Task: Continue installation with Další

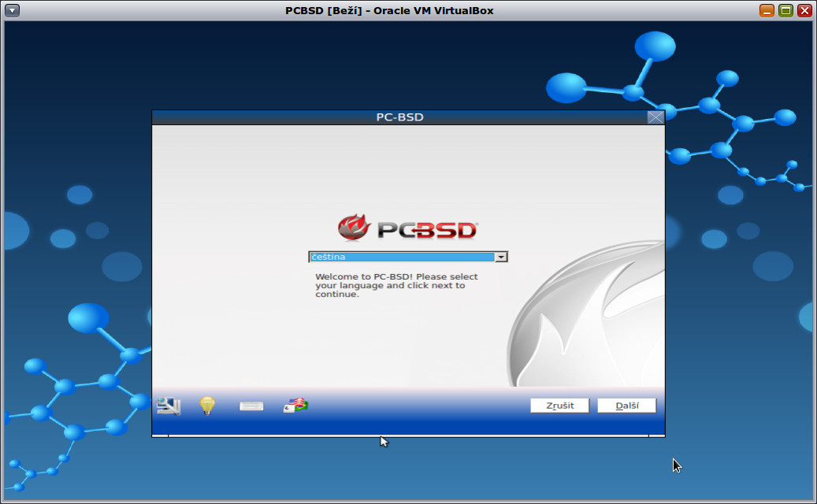Action: pyautogui.click(x=626, y=405)
